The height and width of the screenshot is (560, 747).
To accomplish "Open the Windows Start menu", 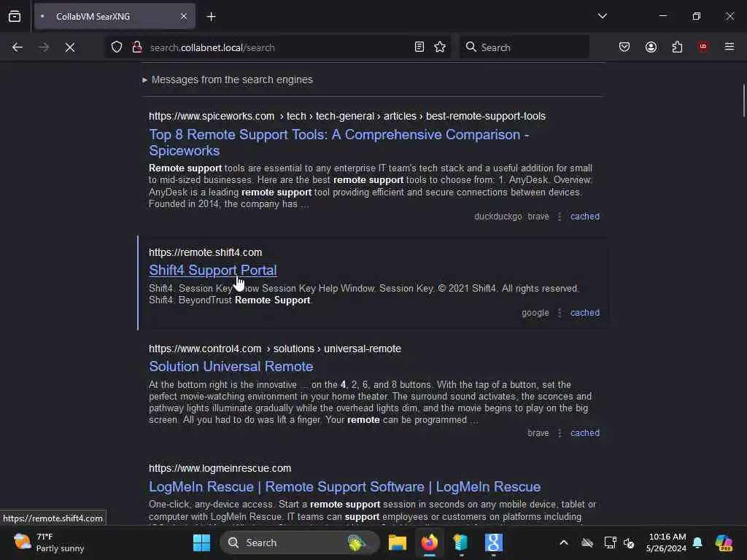I will (201, 542).
